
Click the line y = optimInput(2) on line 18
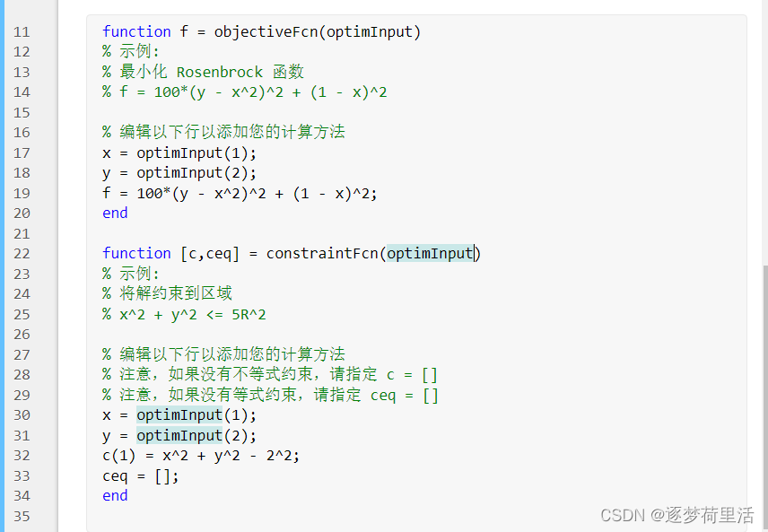[x=179, y=173]
